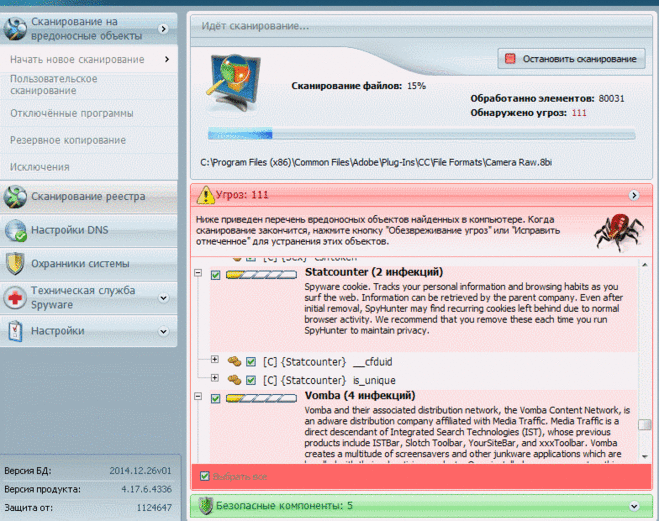This screenshot has height=521, width=659.
Task: Click the system guards shield icon
Action: (15, 264)
